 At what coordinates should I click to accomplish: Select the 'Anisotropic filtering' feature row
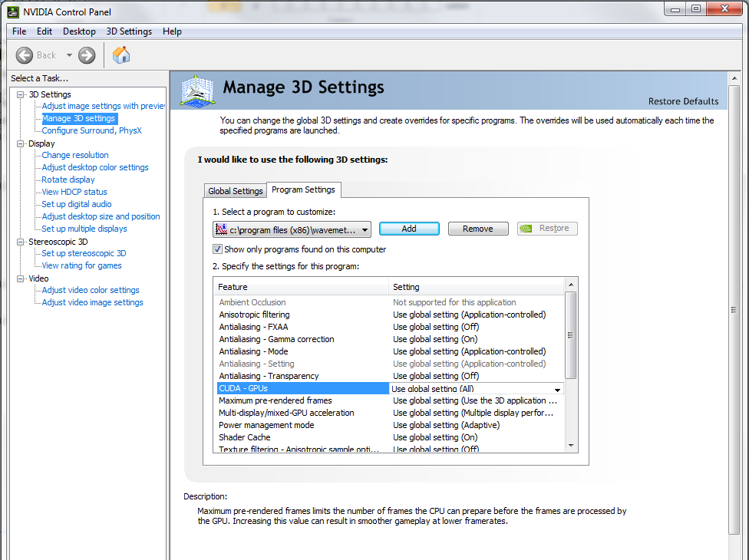pyautogui.click(x=391, y=315)
